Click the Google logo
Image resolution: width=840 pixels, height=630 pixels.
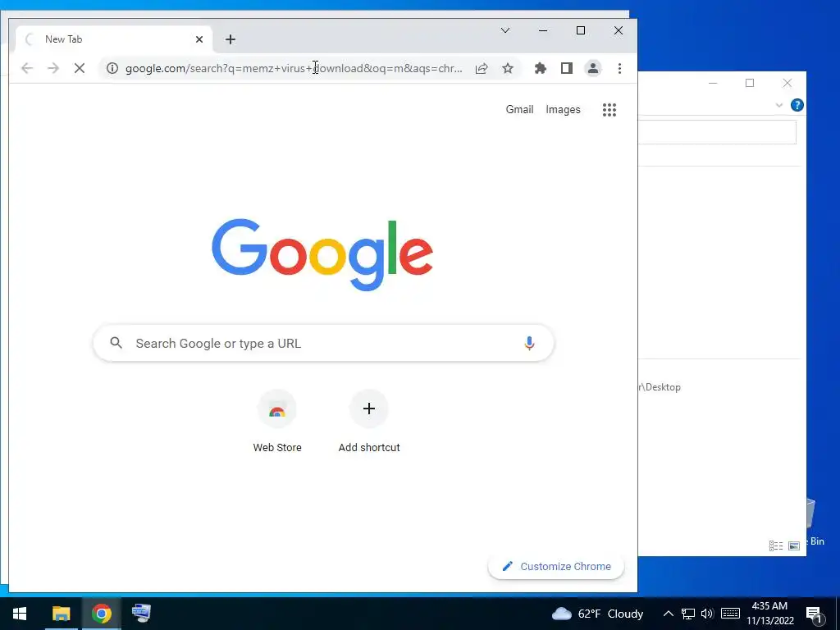[x=322, y=254]
